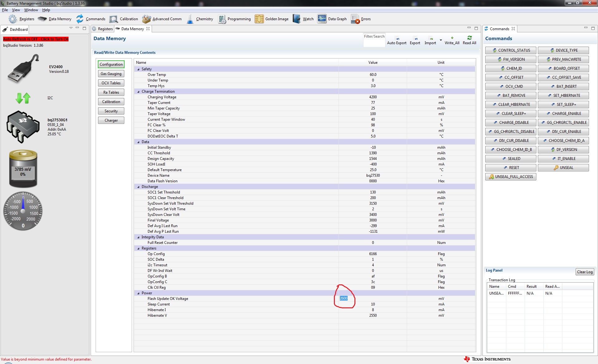The image size is (598, 364).
Task: Click the Name column header
Action: click(236, 63)
